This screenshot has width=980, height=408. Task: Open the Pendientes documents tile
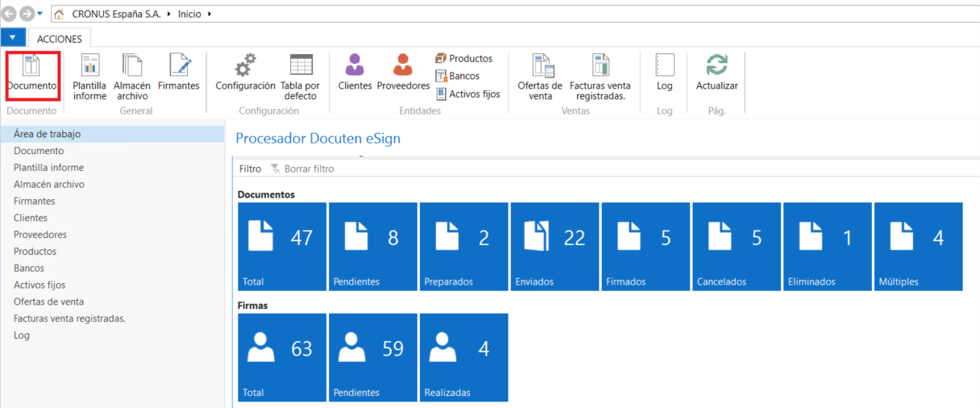point(373,247)
